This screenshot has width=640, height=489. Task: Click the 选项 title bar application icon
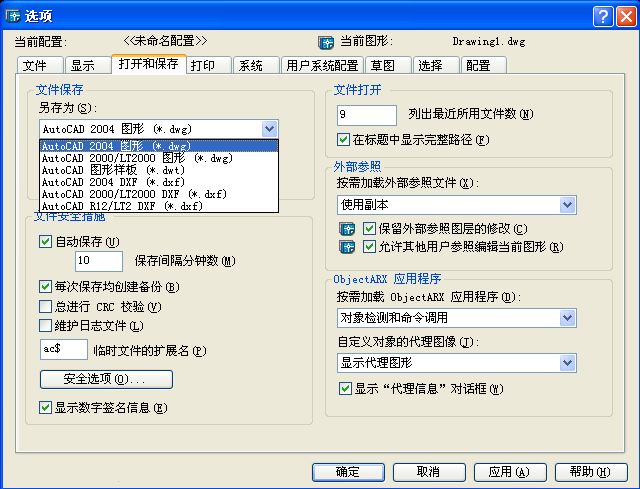[x=13, y=16]
